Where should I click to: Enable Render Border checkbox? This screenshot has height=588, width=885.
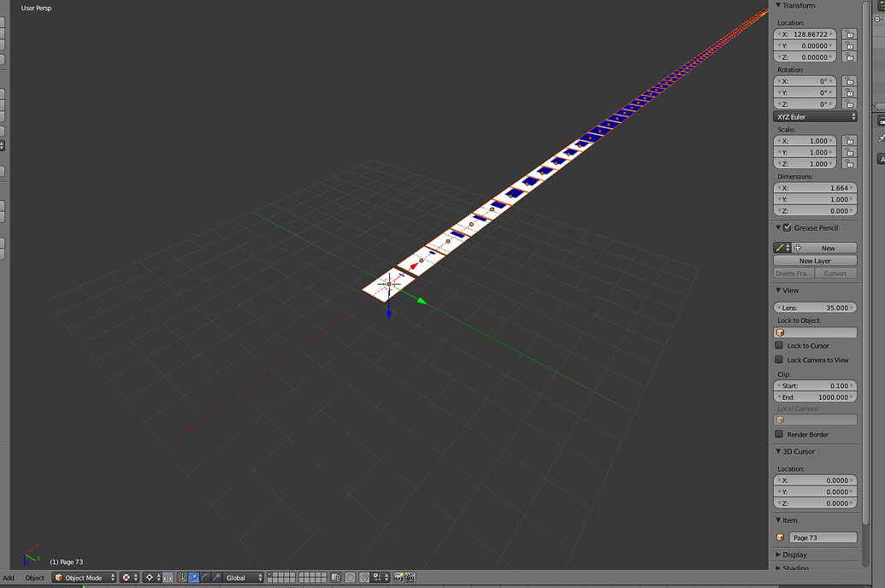779,434
